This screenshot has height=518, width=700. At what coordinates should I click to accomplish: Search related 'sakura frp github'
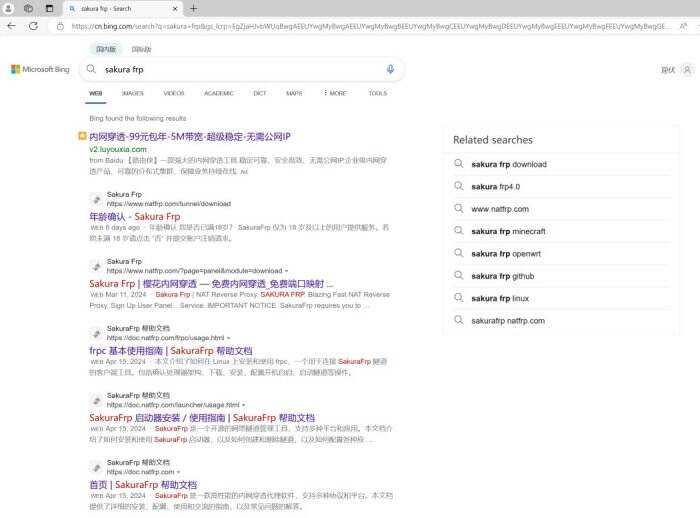[503, 276]
